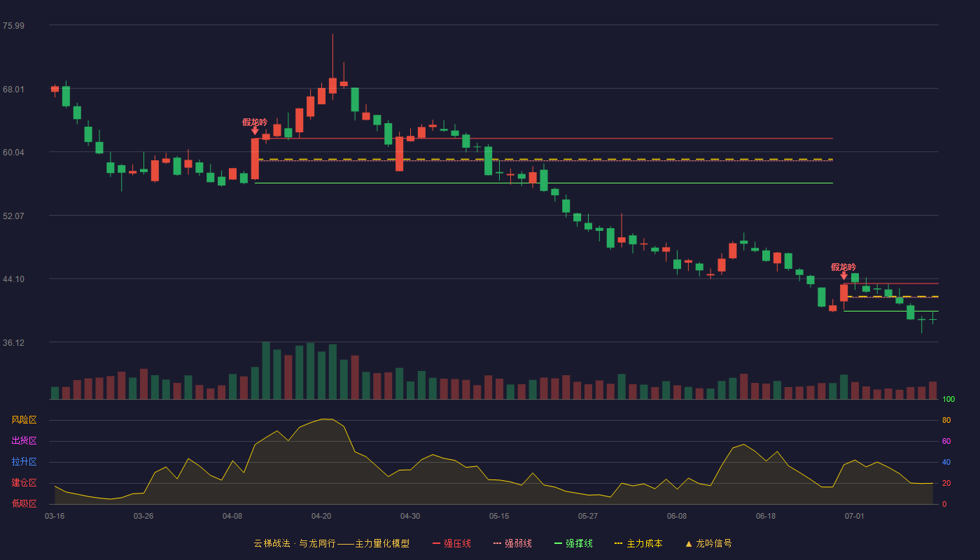Toggle the 强撑线 legend entry
The height and width of the screenshot is (560, 980).
tap(573, 543)
